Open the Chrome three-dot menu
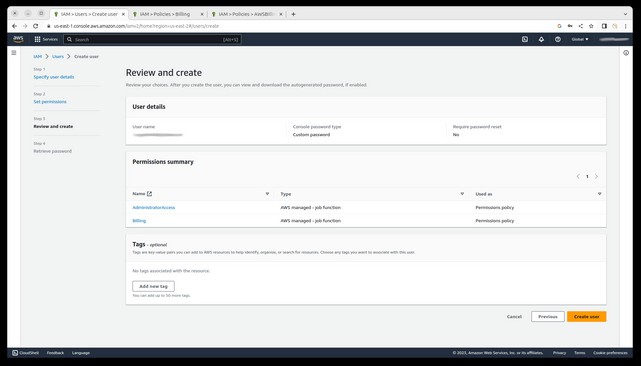 pos(625,26)
